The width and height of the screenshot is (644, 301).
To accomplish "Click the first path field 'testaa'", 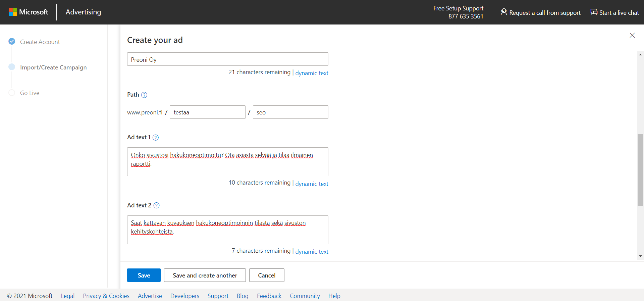I will pyautogui.click(x=208, y=112).
